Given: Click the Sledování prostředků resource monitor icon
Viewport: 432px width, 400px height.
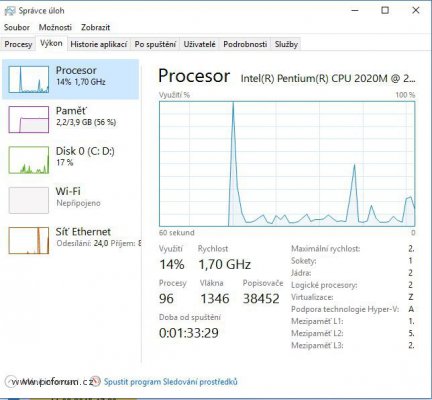Looking at the screenshot, I should 96,381.
